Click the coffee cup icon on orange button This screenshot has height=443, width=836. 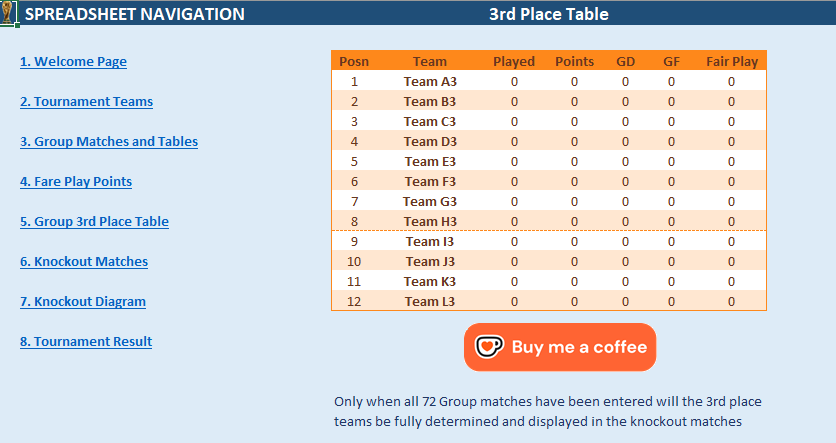click(489, 347)
